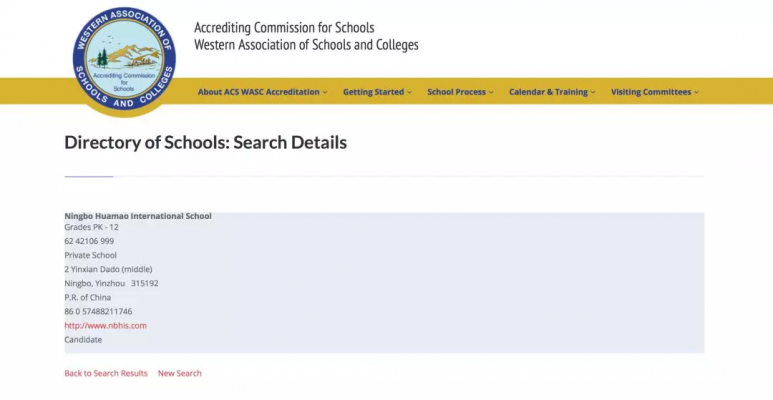
Task: Expand the Calendar & Training chevron arrow
Action: coord(593,92)
